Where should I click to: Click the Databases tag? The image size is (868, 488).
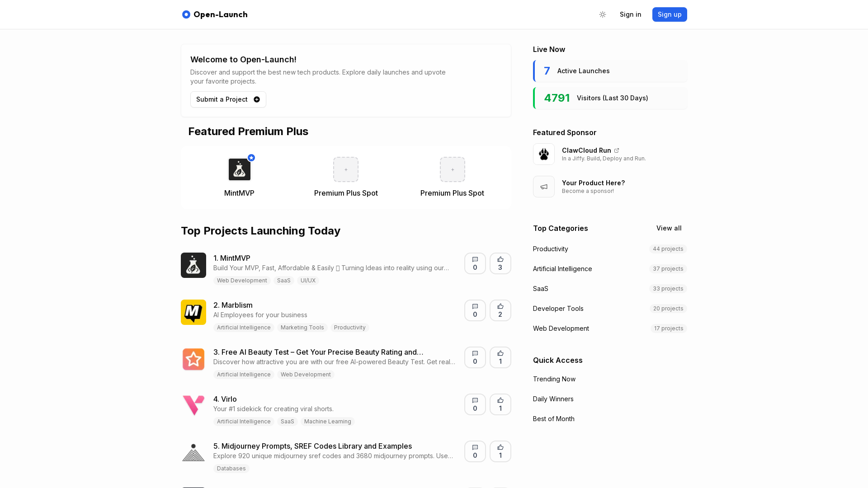tap(231, 469)
